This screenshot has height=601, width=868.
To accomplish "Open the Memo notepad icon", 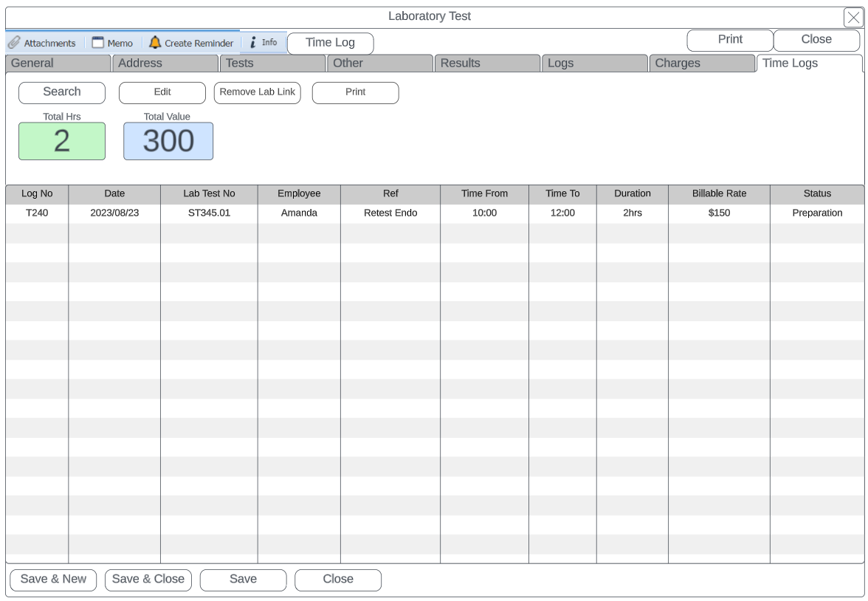I will tap(98, 43).
